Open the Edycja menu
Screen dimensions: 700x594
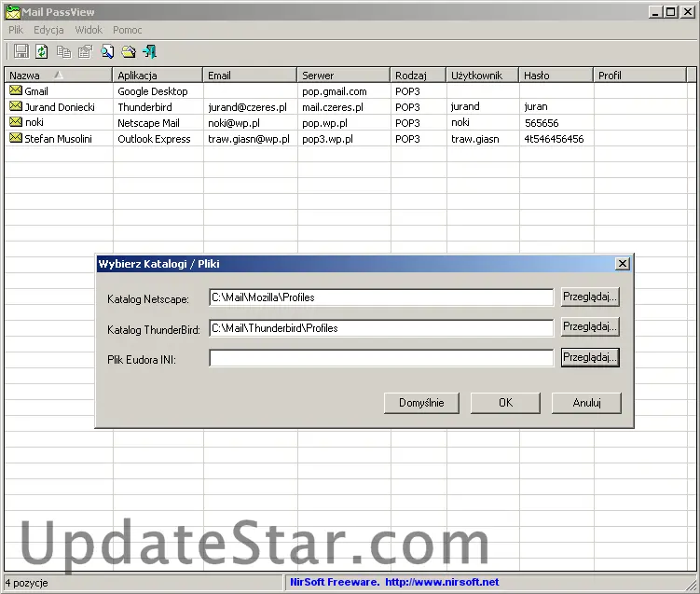pos(48,30)
